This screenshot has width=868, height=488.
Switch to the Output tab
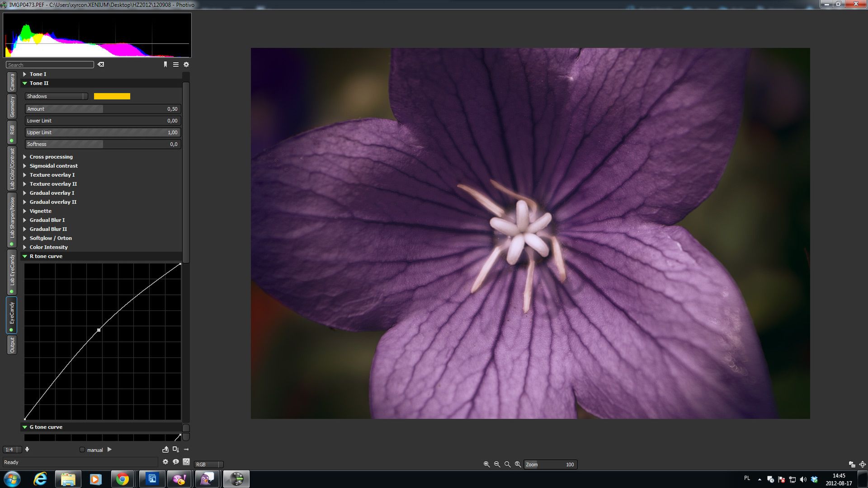12,345
